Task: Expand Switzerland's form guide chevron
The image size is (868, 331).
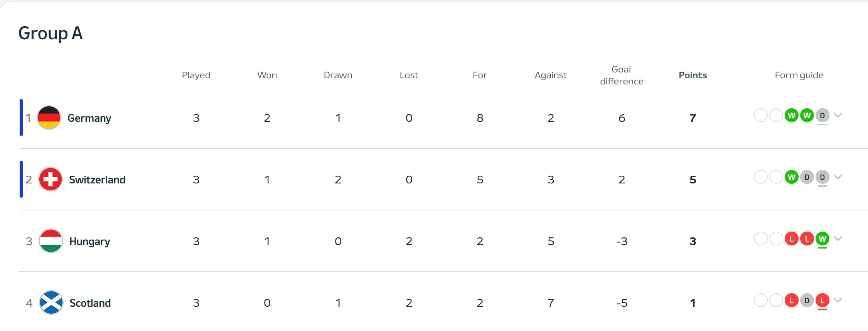Action: click(x=838, y=177)
